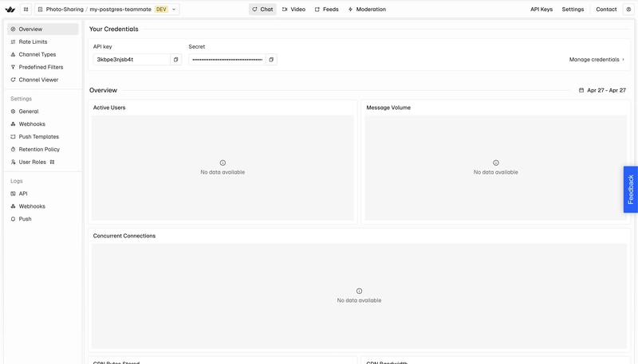Viewport: 638px width, 364px height.
Task: Click info icon in Active Users chart
Action: tap(223, 163)
